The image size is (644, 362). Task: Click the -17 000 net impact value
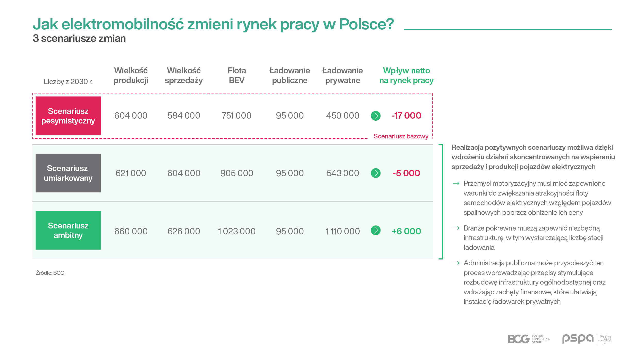406,116
